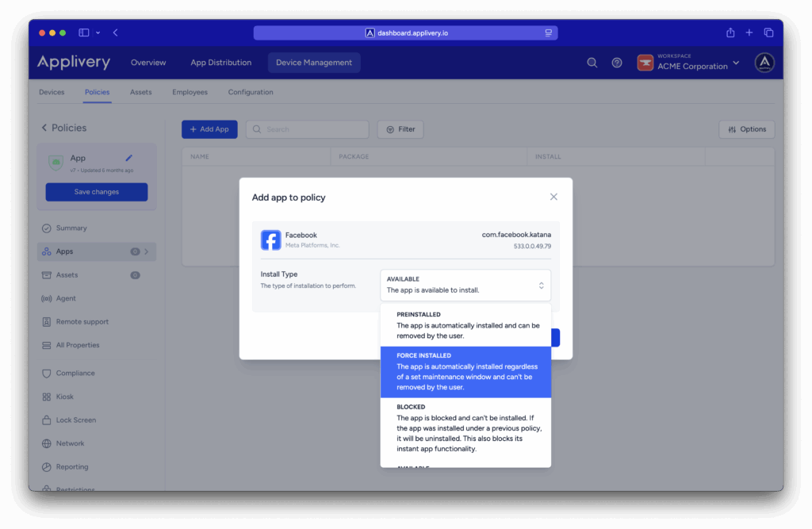Click the pencil icon to edit App policy
Screen dimensions: 812x529
click(x=129, y=158)
